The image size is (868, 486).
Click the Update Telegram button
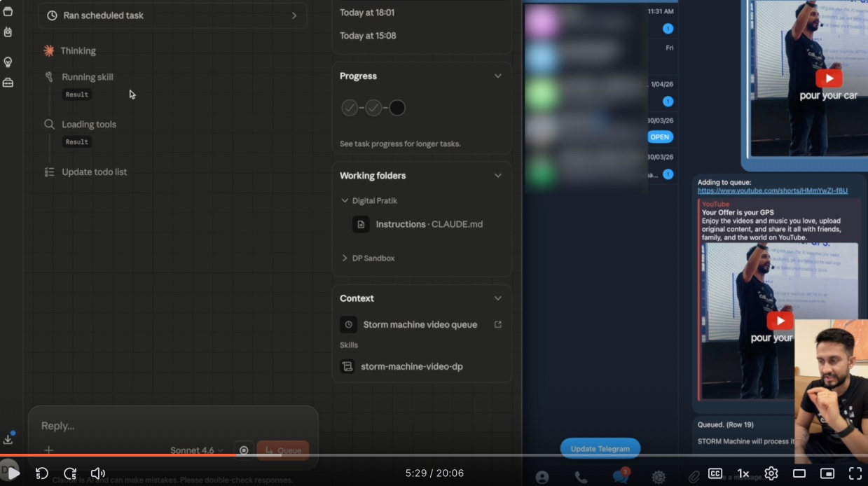tap(600, 449)
